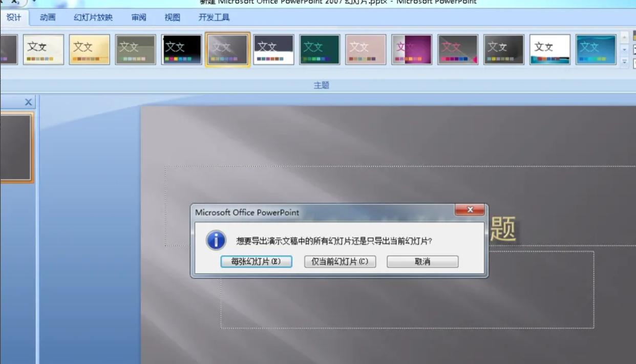Image resolution: width=636 pixels, height=364 pixels.
Task: Apply the dark charcoal gray theme
Action: pyautogui.click(x=504, y=50)
